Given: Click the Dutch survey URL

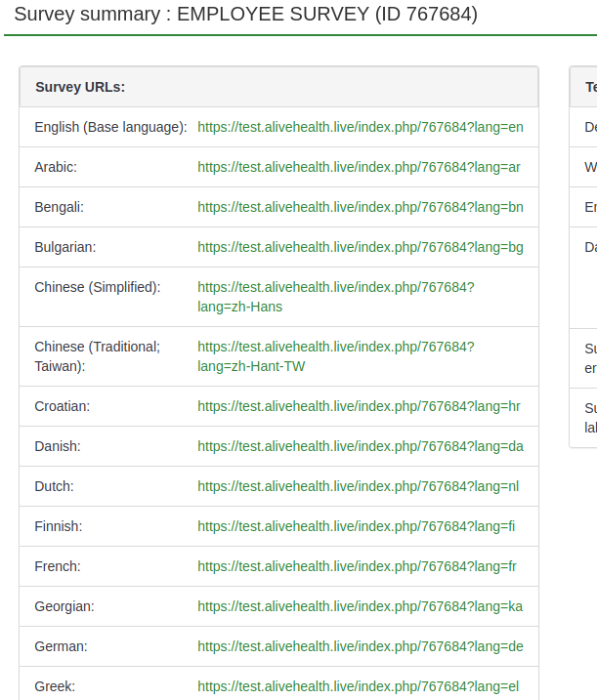Looking at the screenshot, I should [358, 486].
